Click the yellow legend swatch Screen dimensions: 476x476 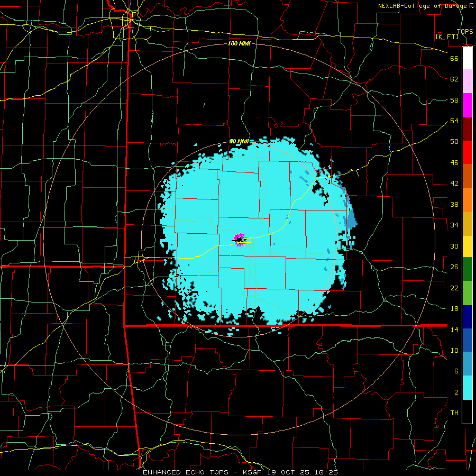click(467, 246)
